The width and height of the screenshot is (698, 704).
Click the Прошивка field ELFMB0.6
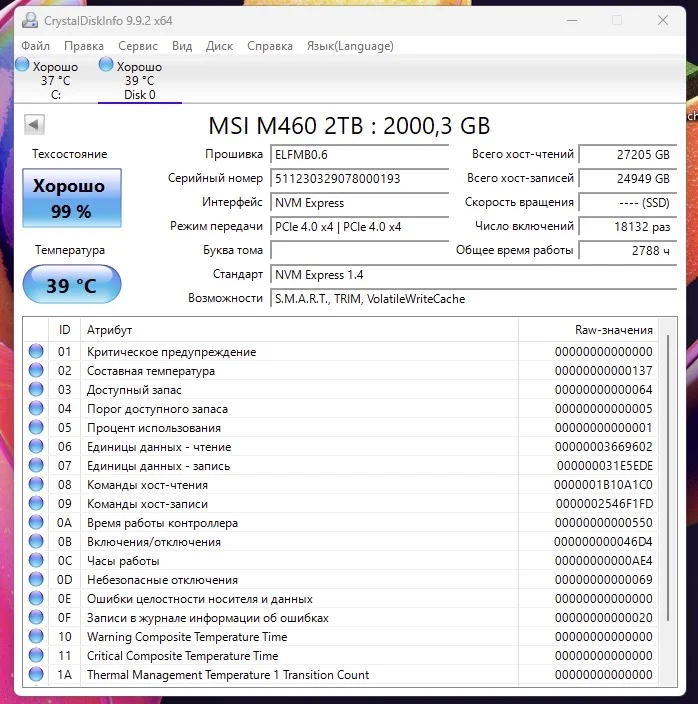(x=360, y=154)
